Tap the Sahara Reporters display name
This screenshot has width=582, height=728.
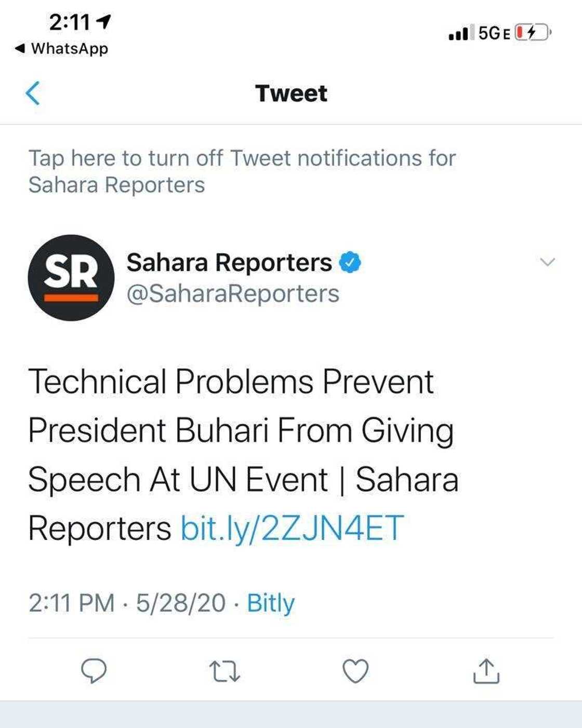tap(229, 263)
